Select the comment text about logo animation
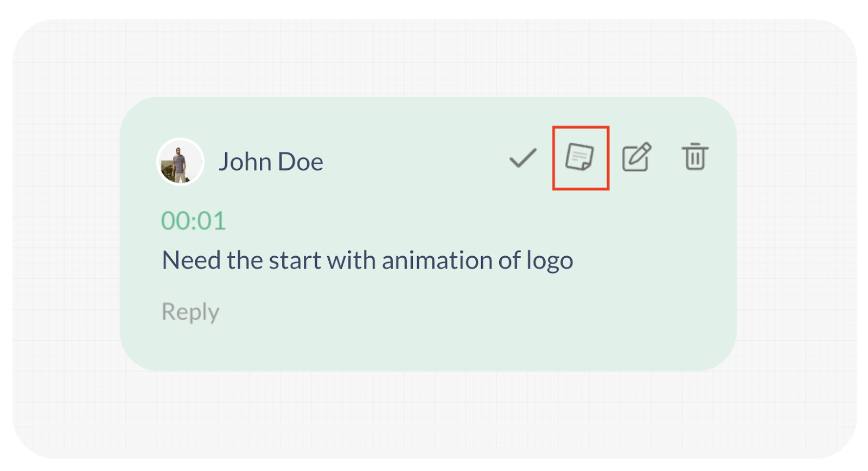 [367, 261]
